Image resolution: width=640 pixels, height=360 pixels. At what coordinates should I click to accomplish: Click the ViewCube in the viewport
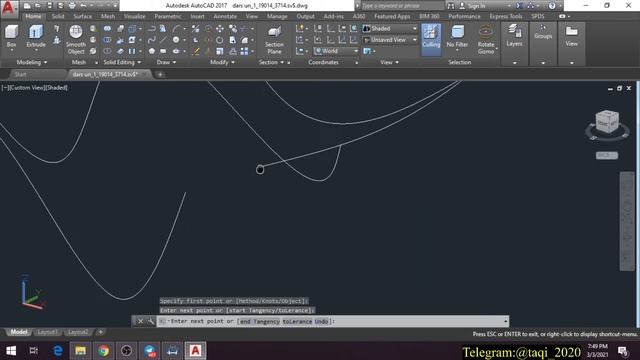coord(607,122)
